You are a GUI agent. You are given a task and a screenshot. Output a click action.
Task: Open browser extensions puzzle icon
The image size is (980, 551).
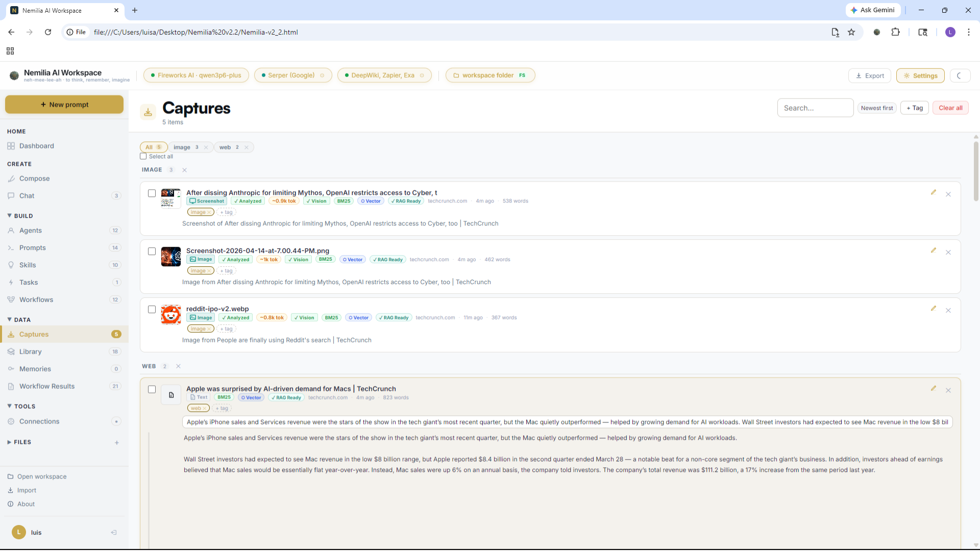tap(895, 32)
